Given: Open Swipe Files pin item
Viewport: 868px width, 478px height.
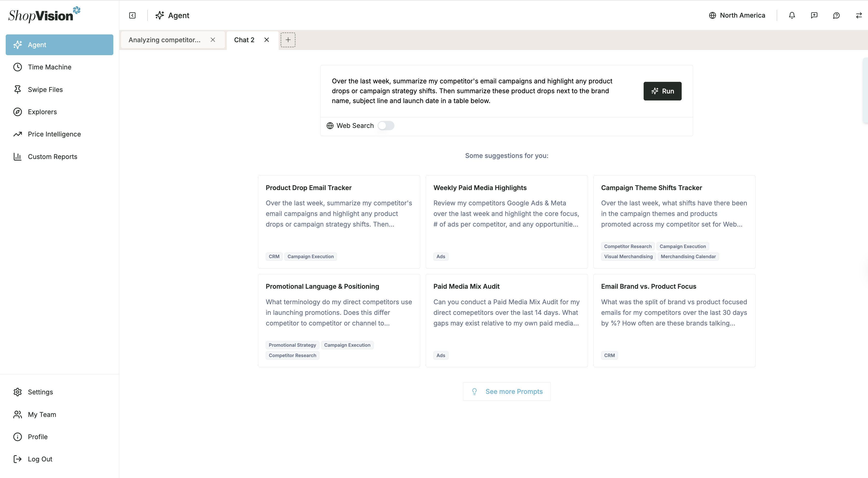Looking at the screenshot, I should tap(45, 89).
